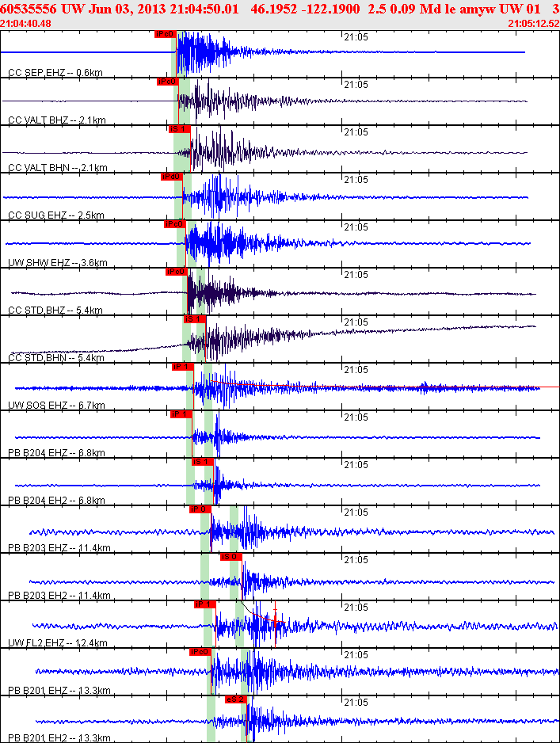Click the S pick flag on B204 EH2 trace
Viewport: 560px width, 743px height.
tap(203, 462)
